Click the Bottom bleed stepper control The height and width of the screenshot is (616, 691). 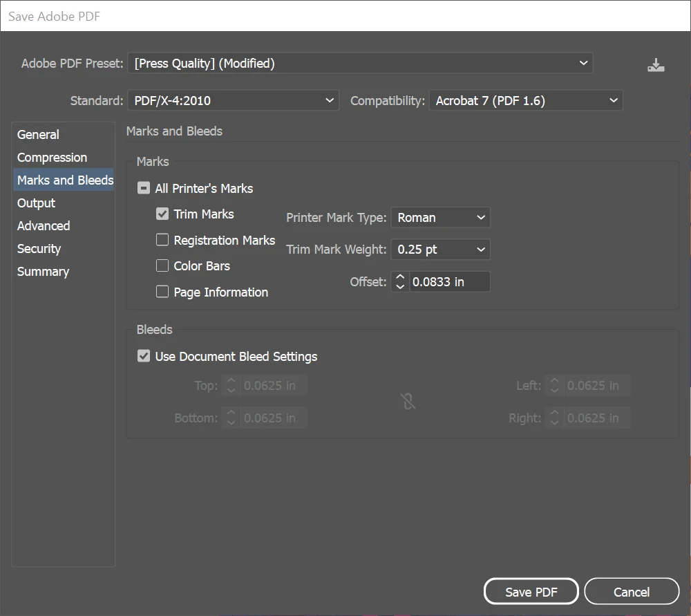(x=231, y=418)
